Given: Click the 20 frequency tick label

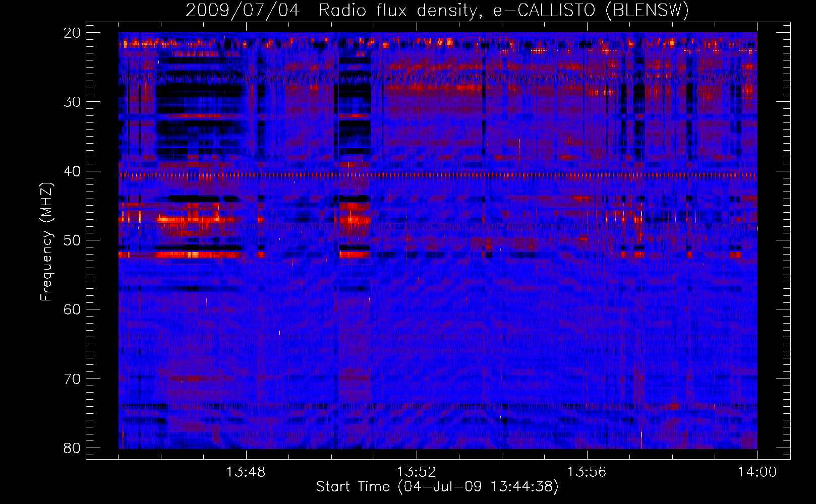Looking at the screenshot, I should tap(72, 33).
